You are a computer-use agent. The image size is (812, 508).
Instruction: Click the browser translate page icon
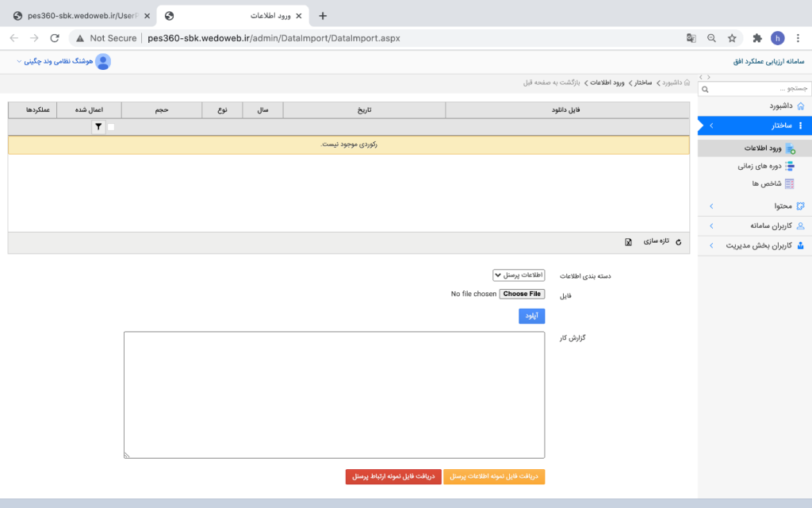691,38
